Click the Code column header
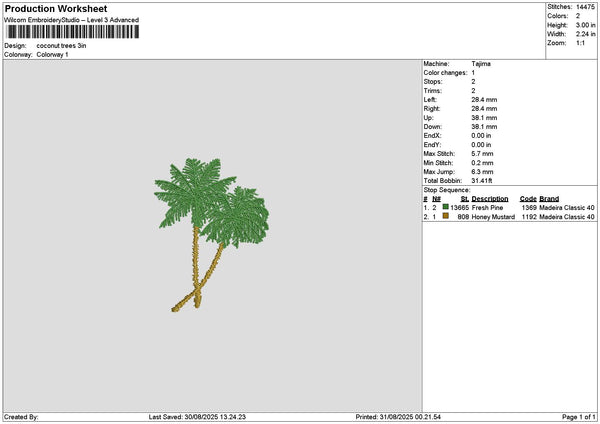Image resolution: width=600 pixels, height=424 pixels. 528,199
